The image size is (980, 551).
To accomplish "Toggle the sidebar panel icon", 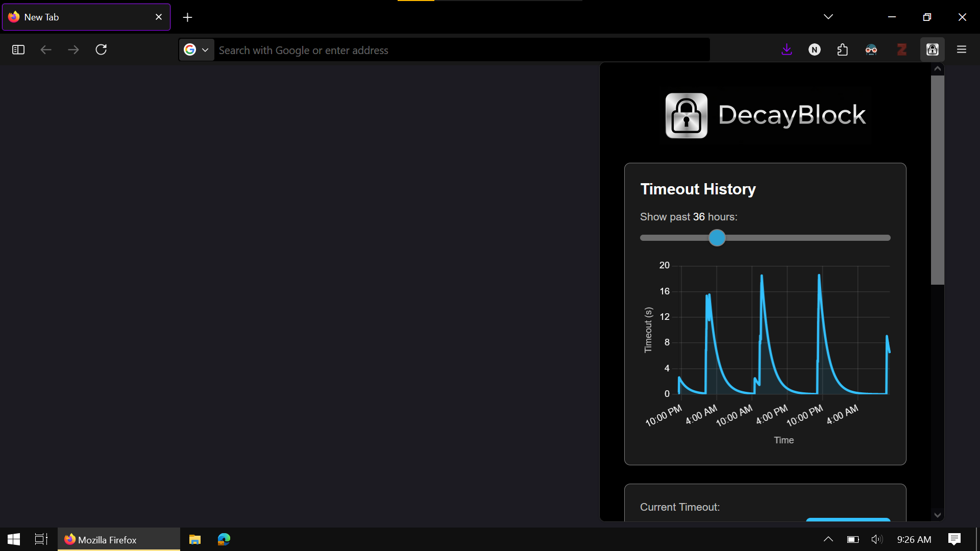I will click(x=18, y=49).
